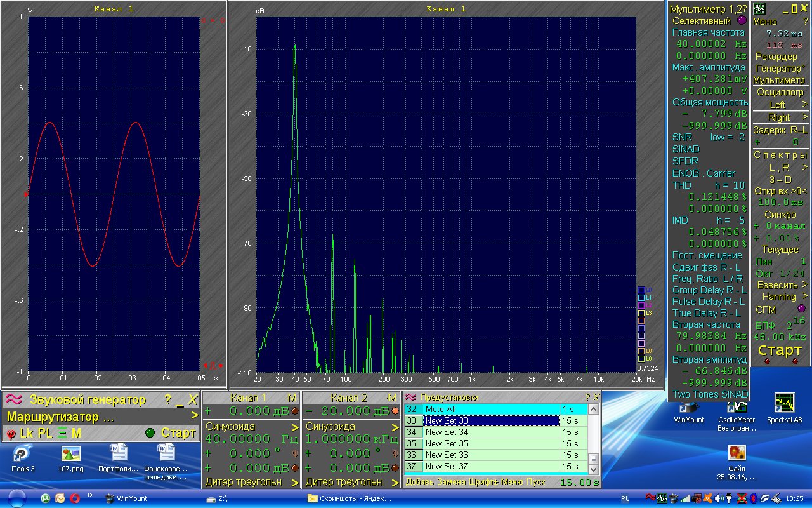The width and height of the screenshot is (812, 508).
Task: Toggle the СПМ purple indicator
Action: (801, 309)
